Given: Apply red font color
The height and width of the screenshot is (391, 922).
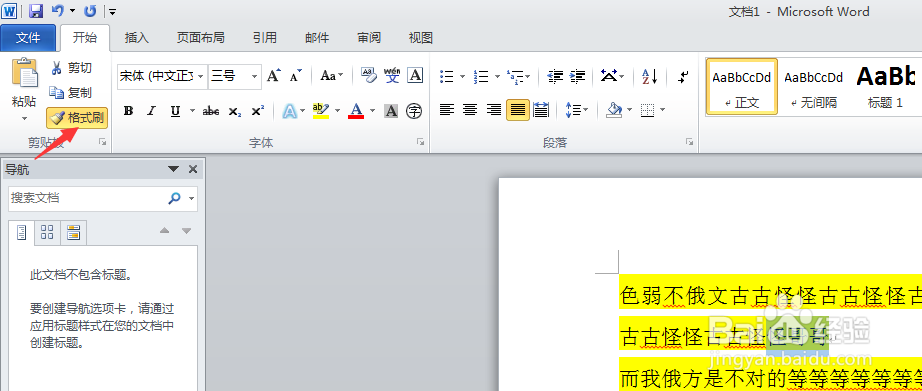Looking at the screenshot, I should 356,111.
